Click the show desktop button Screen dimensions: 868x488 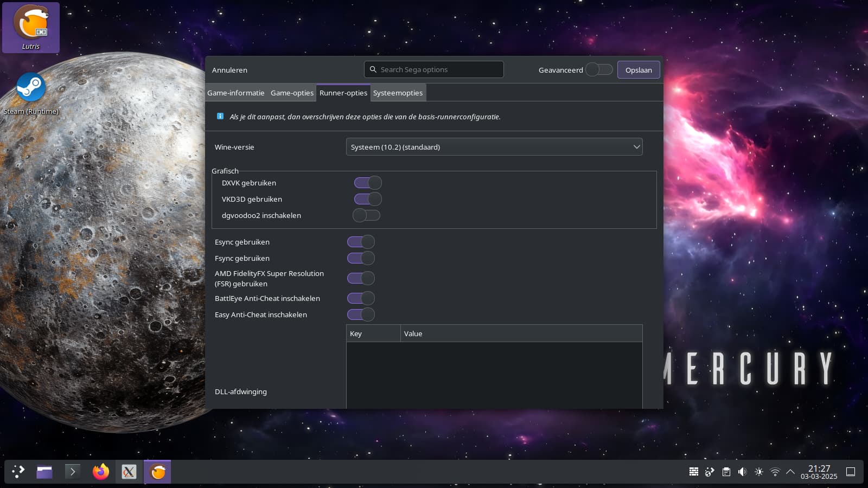(x=851, y=472)
